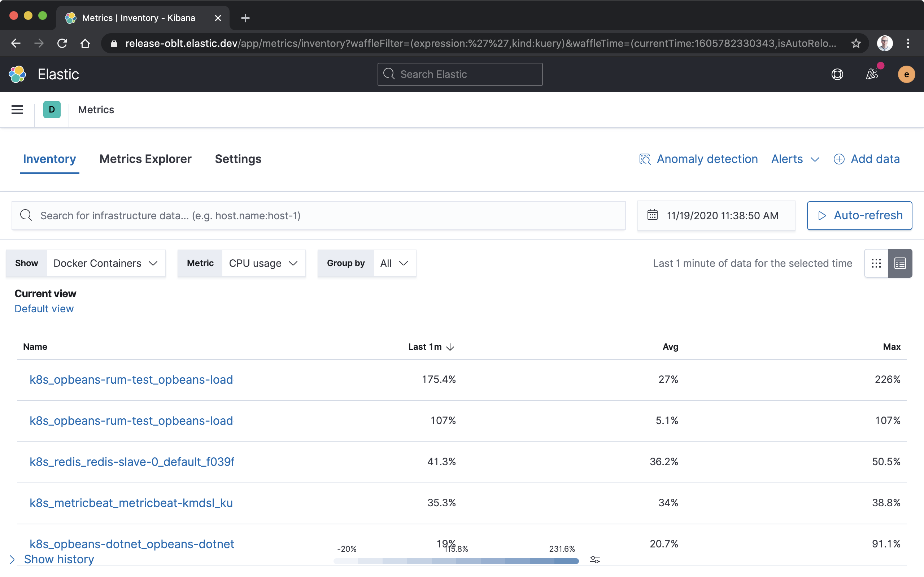924x577 pixels.
Task: Open the Docker Containers show dropdown
Action: click(106, 263)
